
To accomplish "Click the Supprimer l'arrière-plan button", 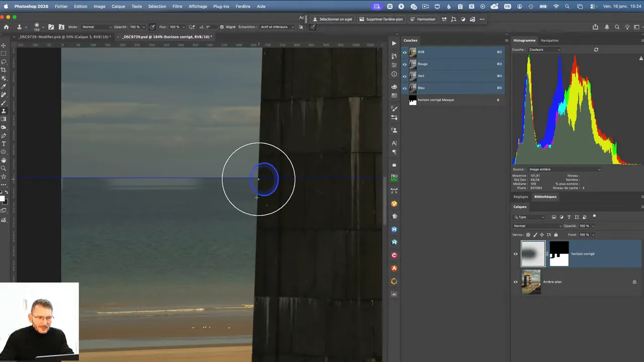I will tap(381, 19).
